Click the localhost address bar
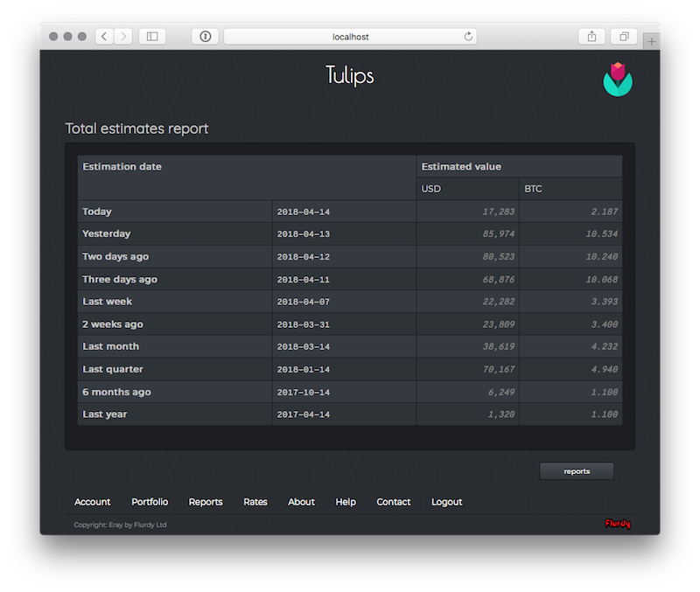This screenshot has height=592, width=700. 350,36
